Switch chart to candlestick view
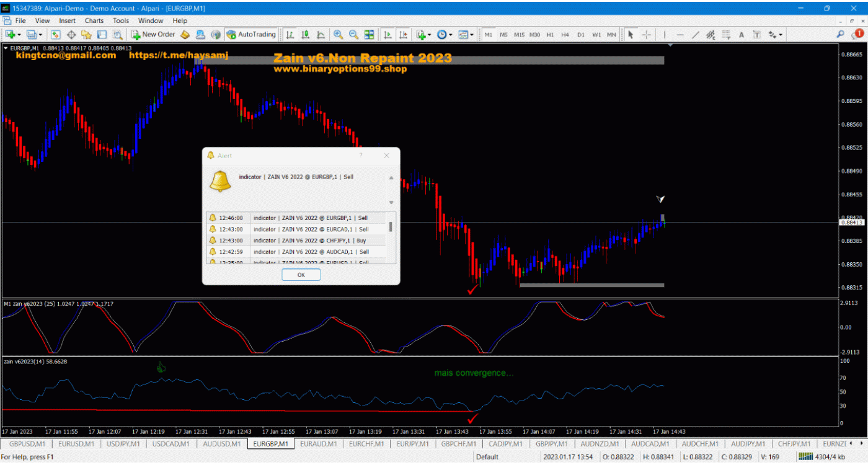Image resolution: width=868 pixels, height=465 pixels. coord(305,35)
